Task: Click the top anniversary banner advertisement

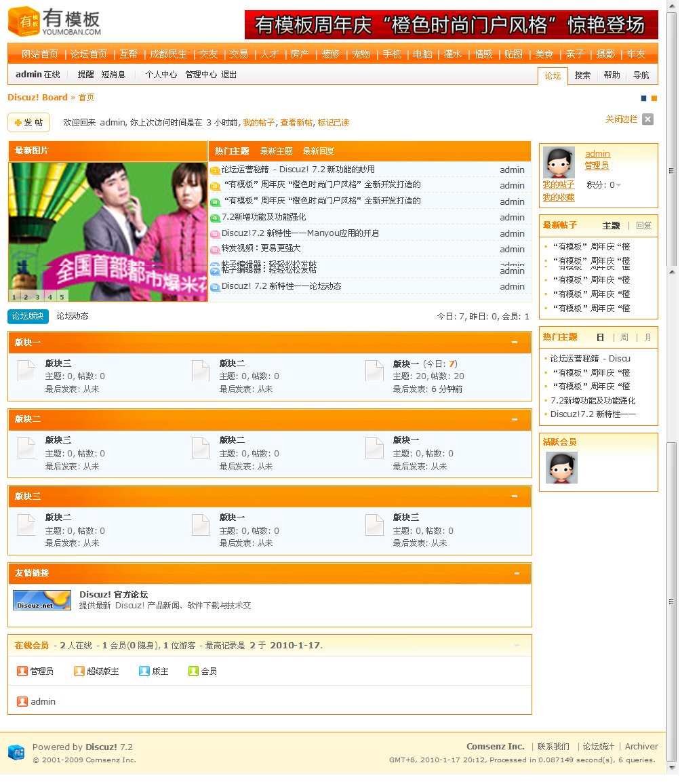Action: tap(452, 24)
